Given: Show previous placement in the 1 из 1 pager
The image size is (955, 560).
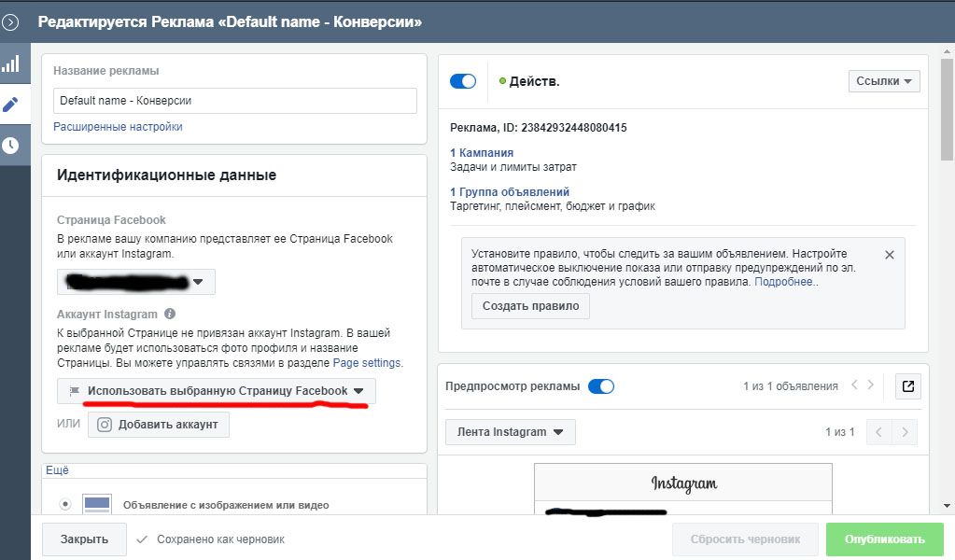Looking at the screenshot, I should click(x=878, y=432).
